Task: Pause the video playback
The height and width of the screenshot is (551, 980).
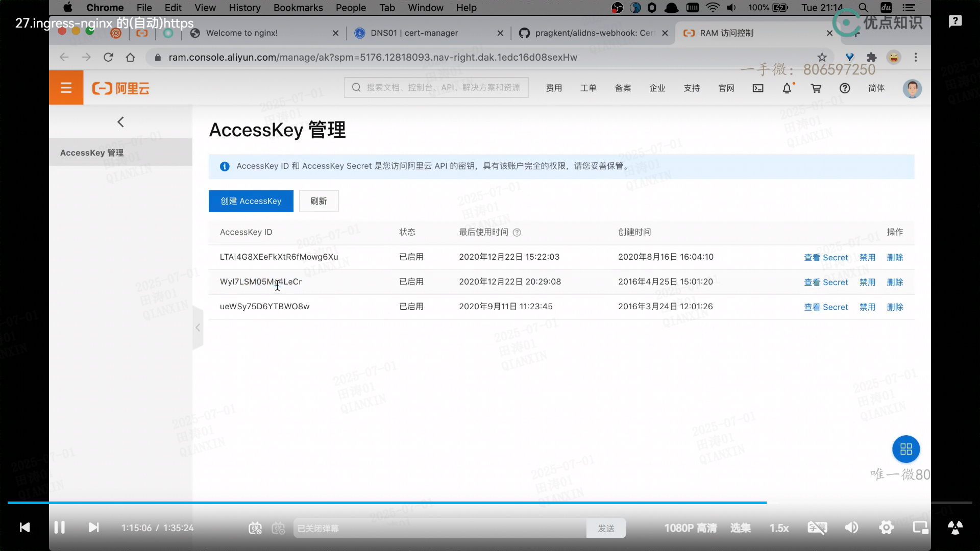Action: (59, 528)
